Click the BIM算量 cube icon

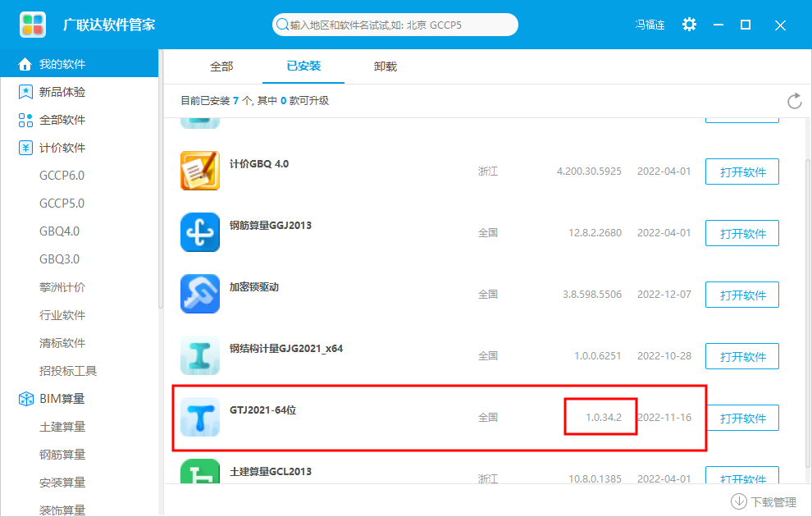(26, 399)
